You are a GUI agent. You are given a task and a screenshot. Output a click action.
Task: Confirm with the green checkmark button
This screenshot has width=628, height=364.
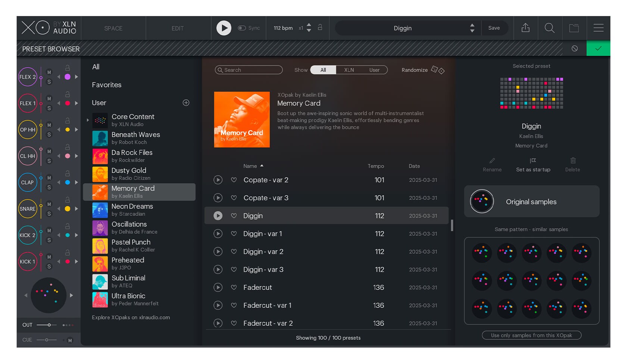[598, 48]
